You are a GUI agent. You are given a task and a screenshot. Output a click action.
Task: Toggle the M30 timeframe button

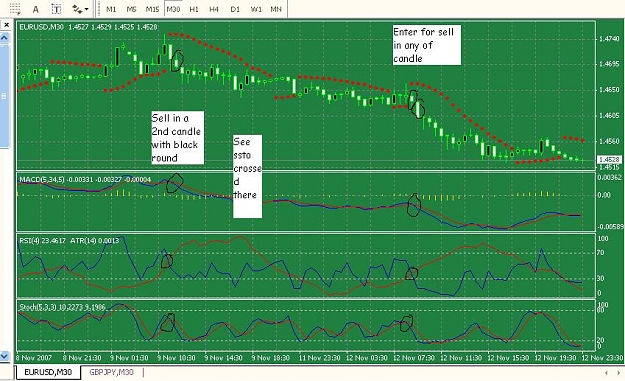click(173, 9)
